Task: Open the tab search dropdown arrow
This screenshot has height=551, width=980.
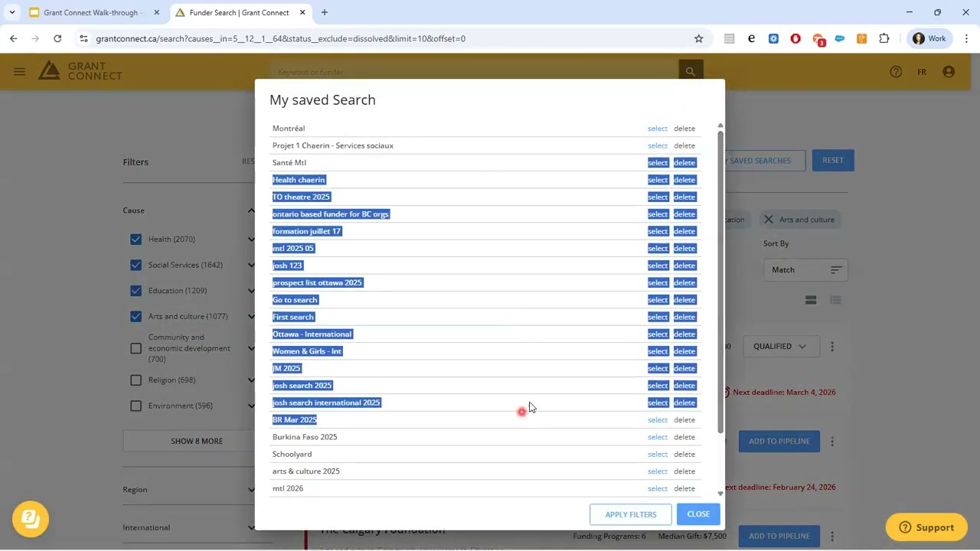Action: tap(12, 12)
